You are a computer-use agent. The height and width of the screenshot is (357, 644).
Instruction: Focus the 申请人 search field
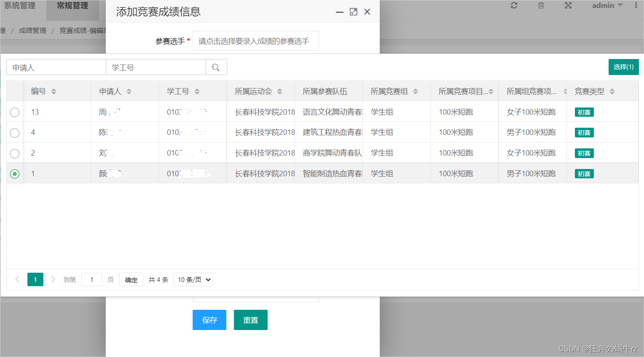click(x=56, y=67)
